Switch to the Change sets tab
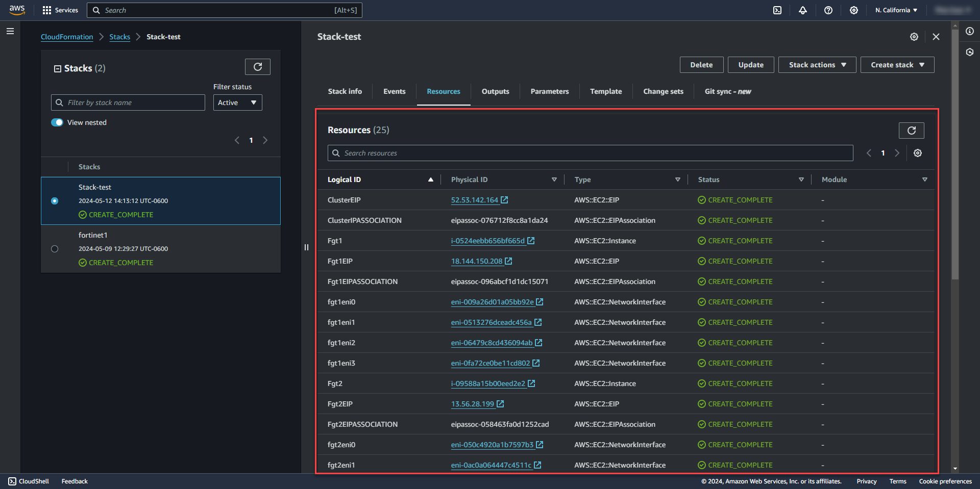The image size is (980, 489). 663,91
